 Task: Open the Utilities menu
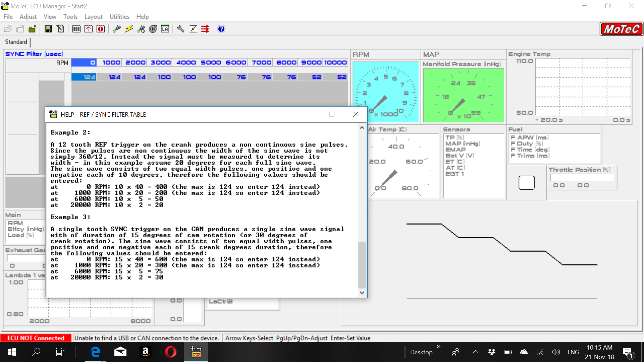pos(119,16)
